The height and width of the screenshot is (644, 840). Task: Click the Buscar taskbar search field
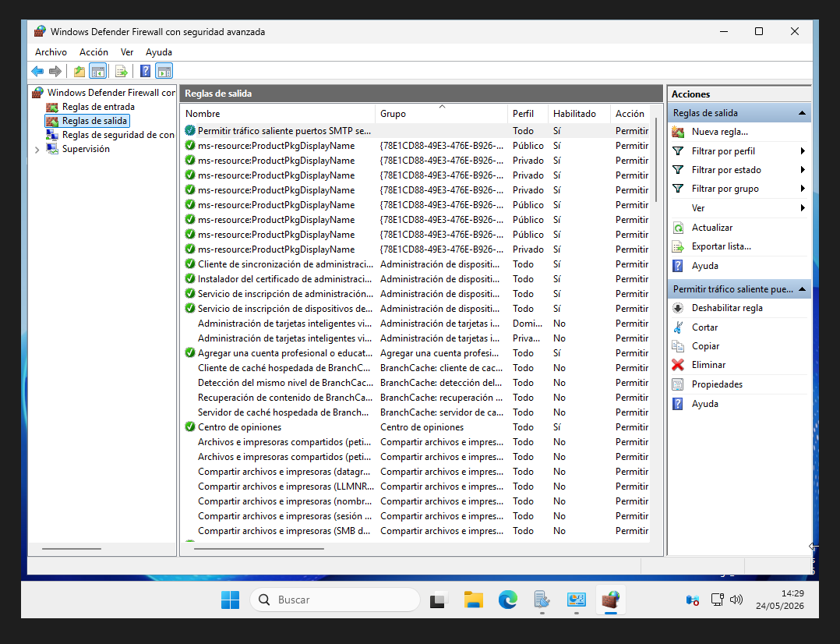tap(335, 600)
